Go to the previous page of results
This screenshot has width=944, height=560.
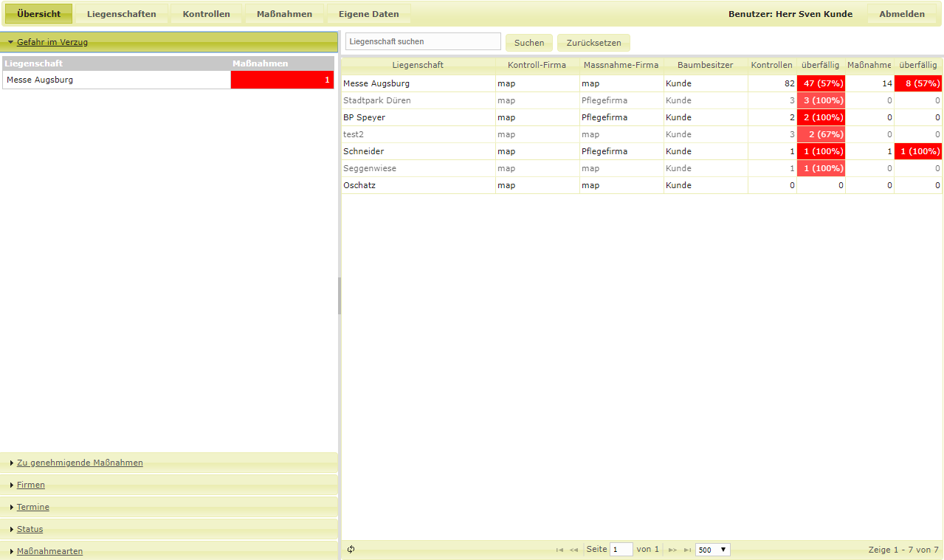[573, 550]
